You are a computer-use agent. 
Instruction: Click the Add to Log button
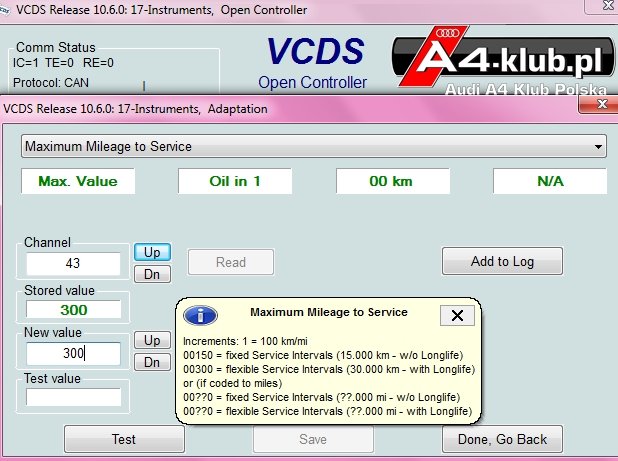502,261
